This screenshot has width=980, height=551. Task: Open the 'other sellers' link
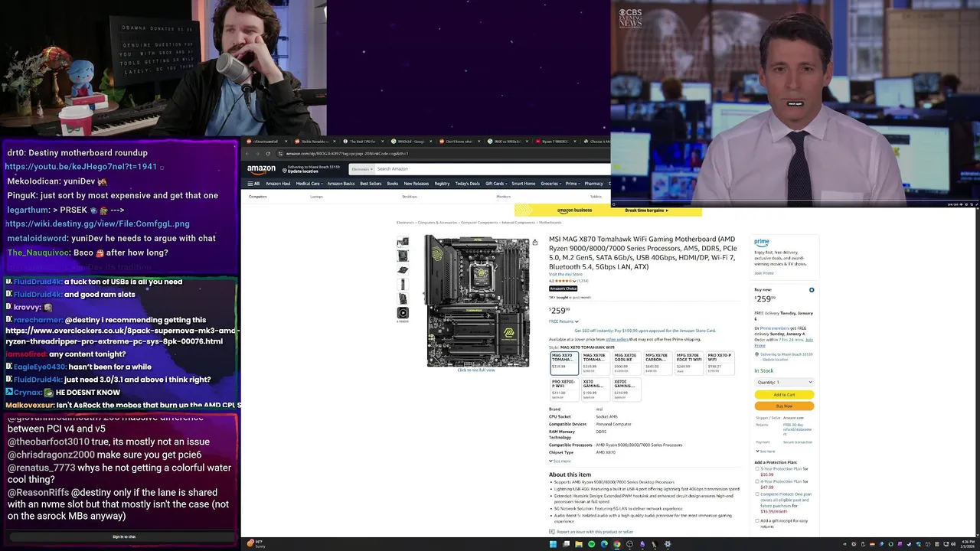pos(616,339)
